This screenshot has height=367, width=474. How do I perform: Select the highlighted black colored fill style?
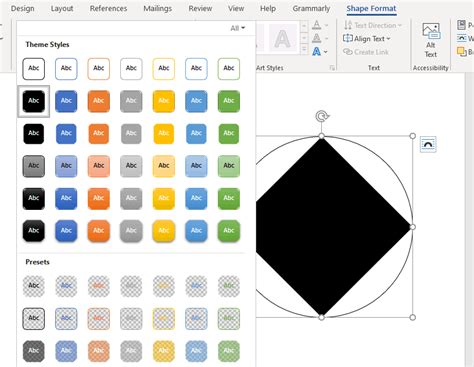pos(34,101)
